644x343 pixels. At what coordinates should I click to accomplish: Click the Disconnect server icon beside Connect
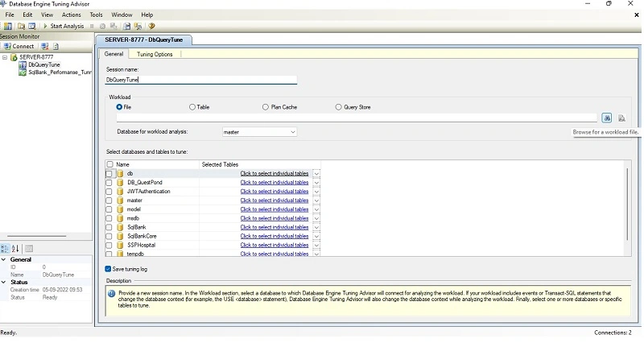point(45,47)
